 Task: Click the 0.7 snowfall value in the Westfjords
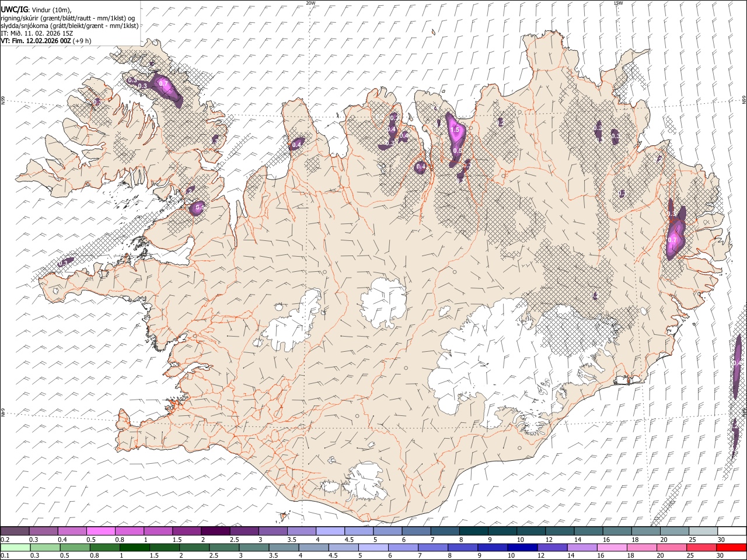coord(163,83)
